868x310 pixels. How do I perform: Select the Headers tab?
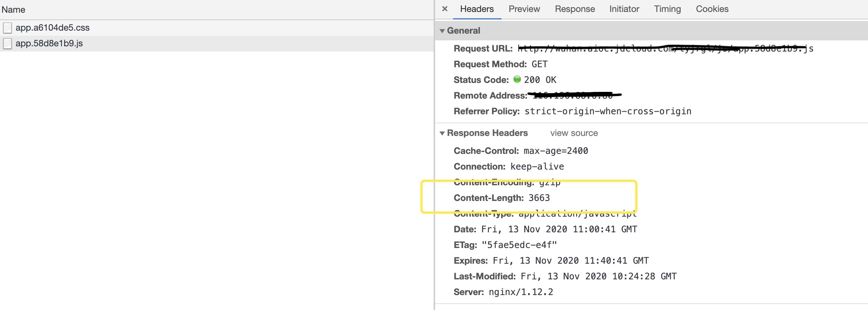[x=477, y=9]
